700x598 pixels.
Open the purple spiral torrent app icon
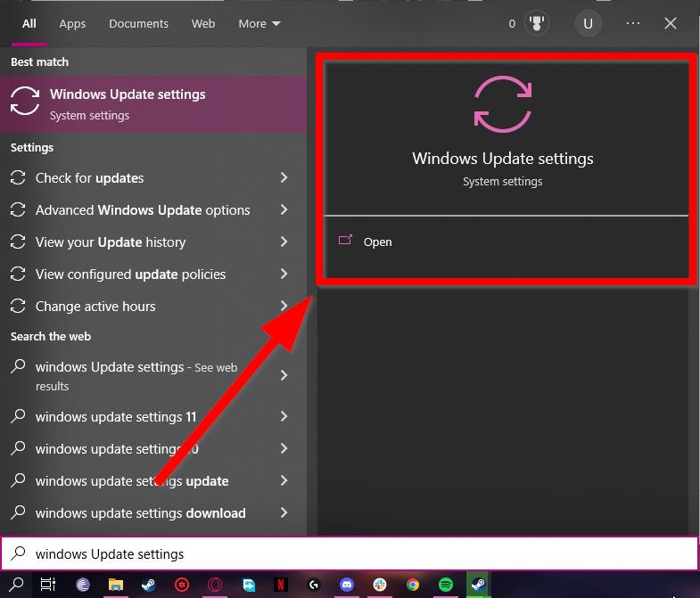click(x=83, y=584)
